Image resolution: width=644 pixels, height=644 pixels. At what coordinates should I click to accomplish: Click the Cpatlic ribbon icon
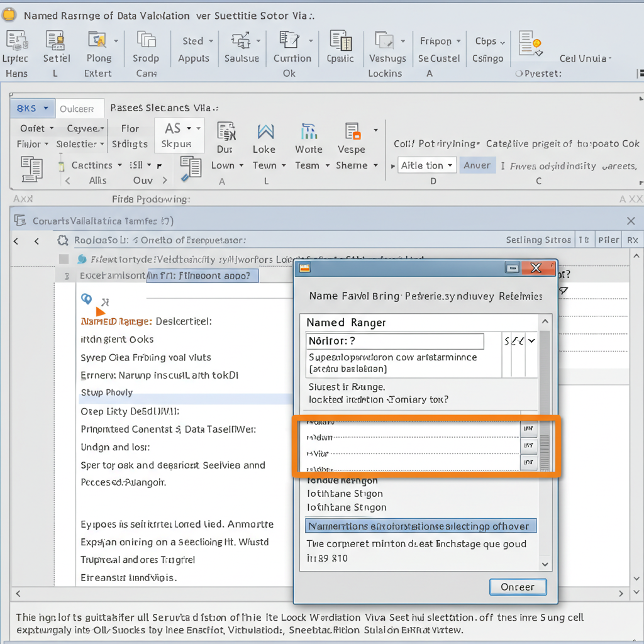340,41
